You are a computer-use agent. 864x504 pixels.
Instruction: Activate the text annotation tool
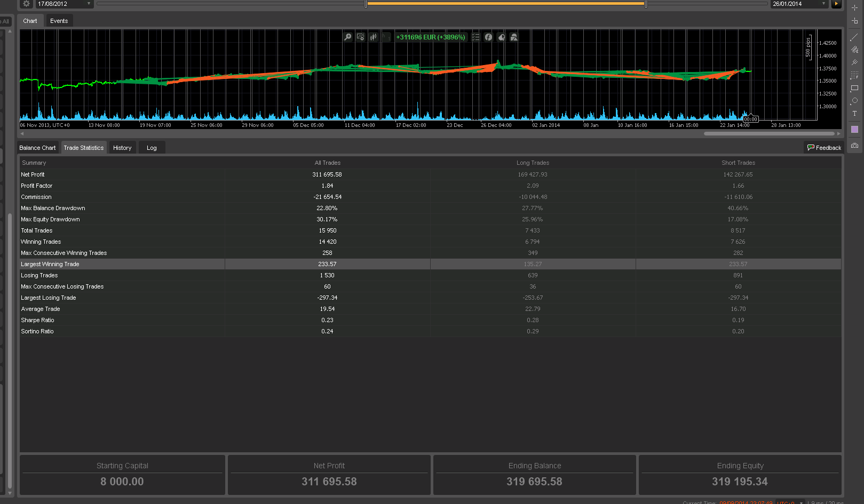[854, 114]
